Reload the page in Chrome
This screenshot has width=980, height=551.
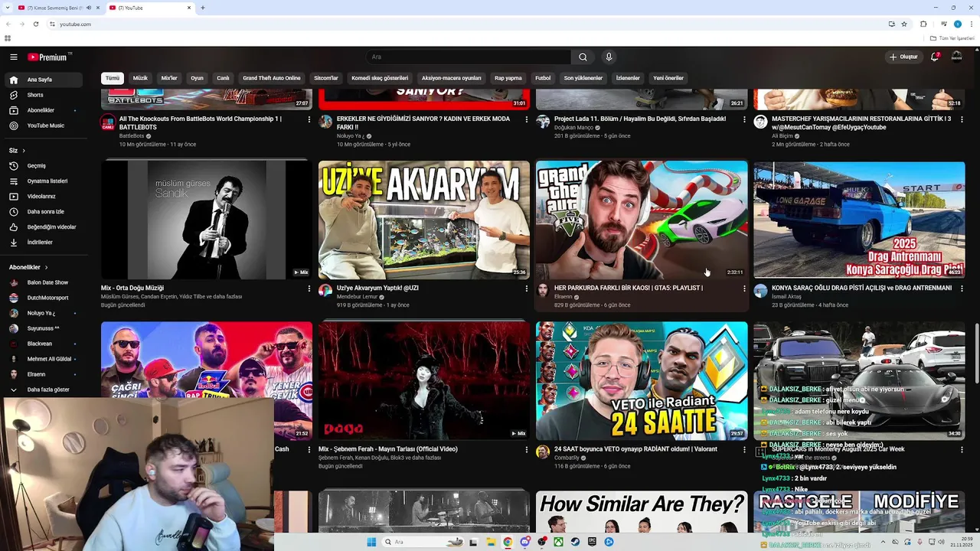(35, 24)
